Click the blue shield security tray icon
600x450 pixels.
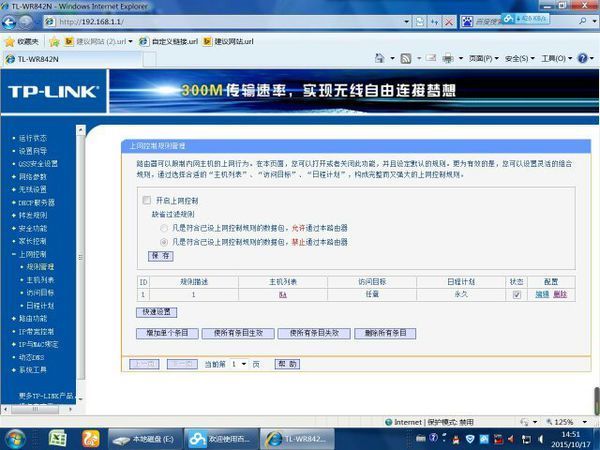pos(470,439)
